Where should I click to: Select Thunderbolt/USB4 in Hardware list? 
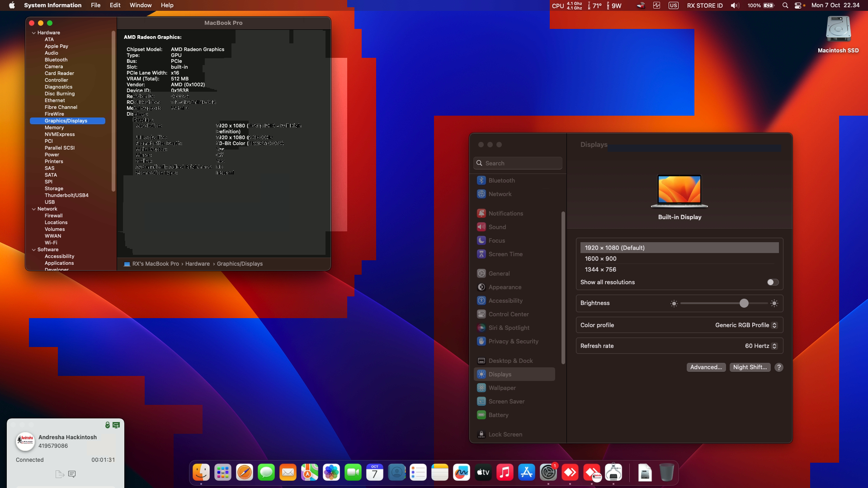click(x=66, y=196)
